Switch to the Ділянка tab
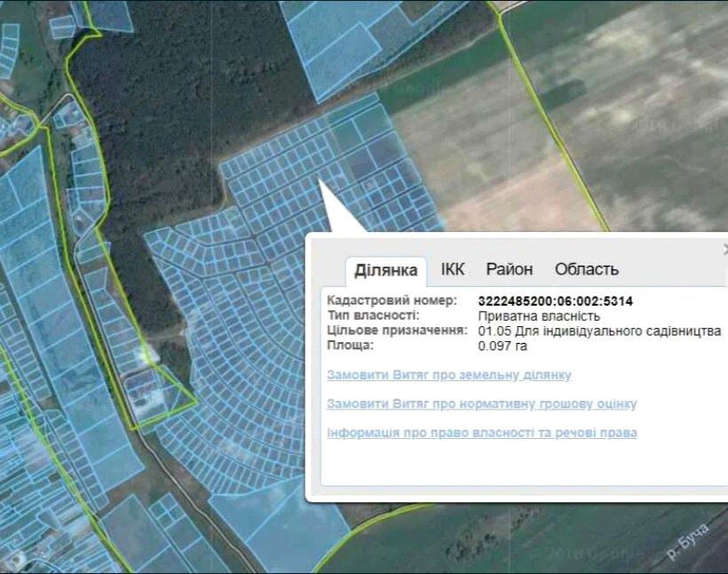 [x=385, y=270]
